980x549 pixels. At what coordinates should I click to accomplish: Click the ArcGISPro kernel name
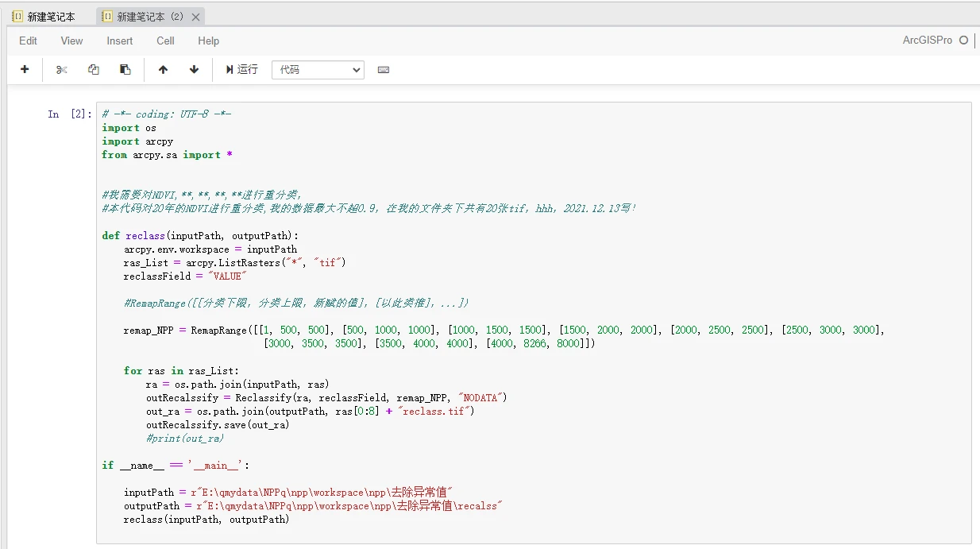(x=928, y=40)
